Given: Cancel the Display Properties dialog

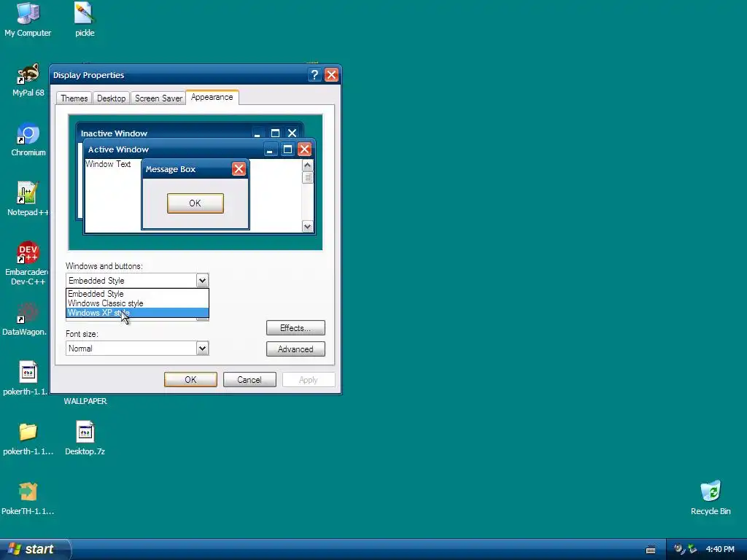Looking at the screenshot, I should pyautogui.click(x=249, y=379).
